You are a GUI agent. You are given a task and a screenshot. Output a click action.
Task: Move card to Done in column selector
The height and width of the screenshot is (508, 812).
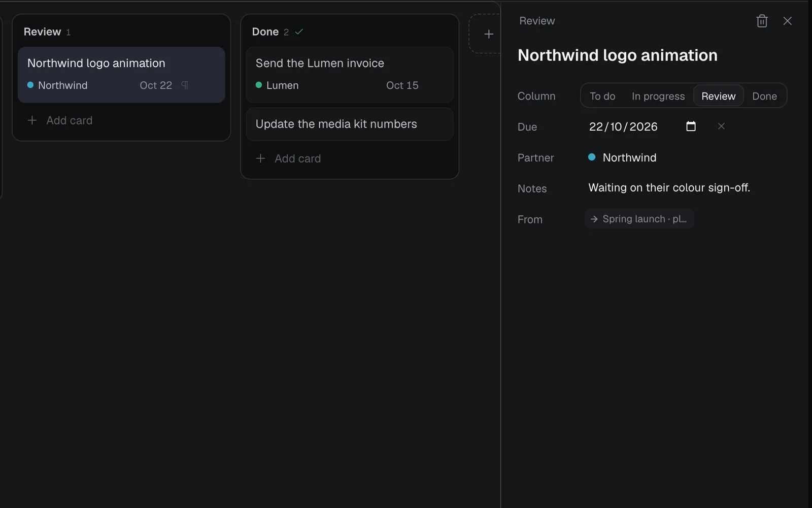tap(764, 96)
